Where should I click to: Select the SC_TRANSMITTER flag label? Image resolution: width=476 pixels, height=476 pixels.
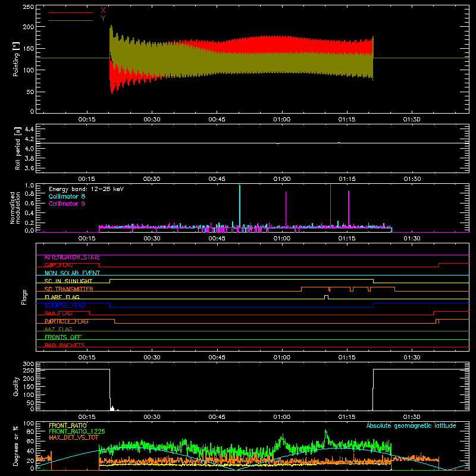pos(69,289)
